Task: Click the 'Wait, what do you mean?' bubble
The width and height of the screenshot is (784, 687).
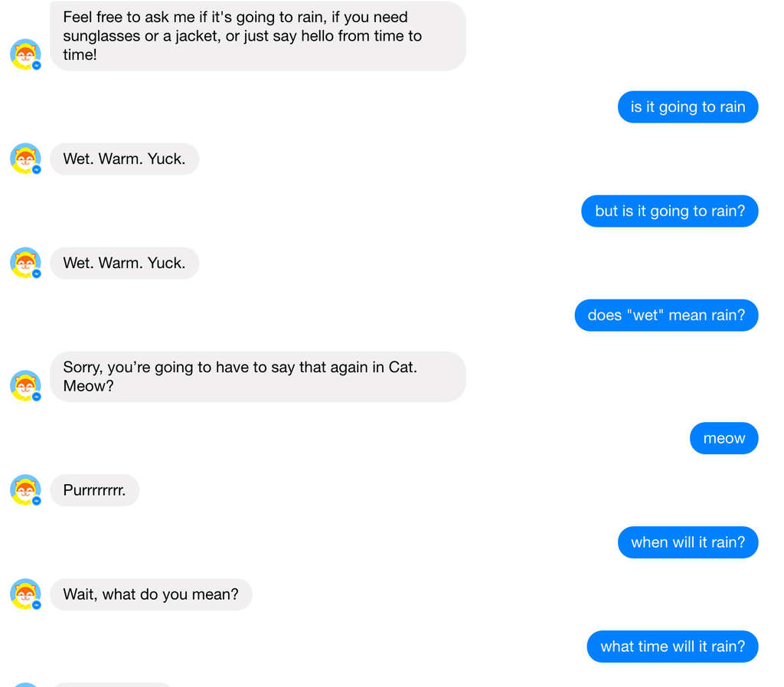Action: click(151, 594)
